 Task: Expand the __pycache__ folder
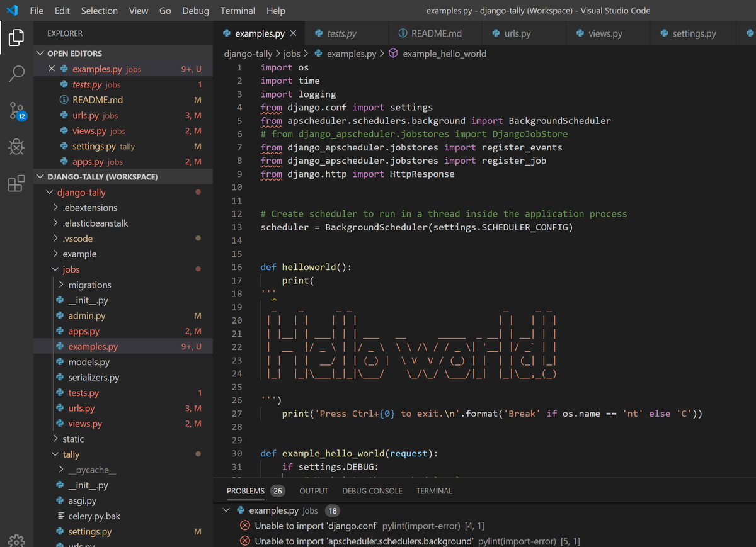[62, 470]
